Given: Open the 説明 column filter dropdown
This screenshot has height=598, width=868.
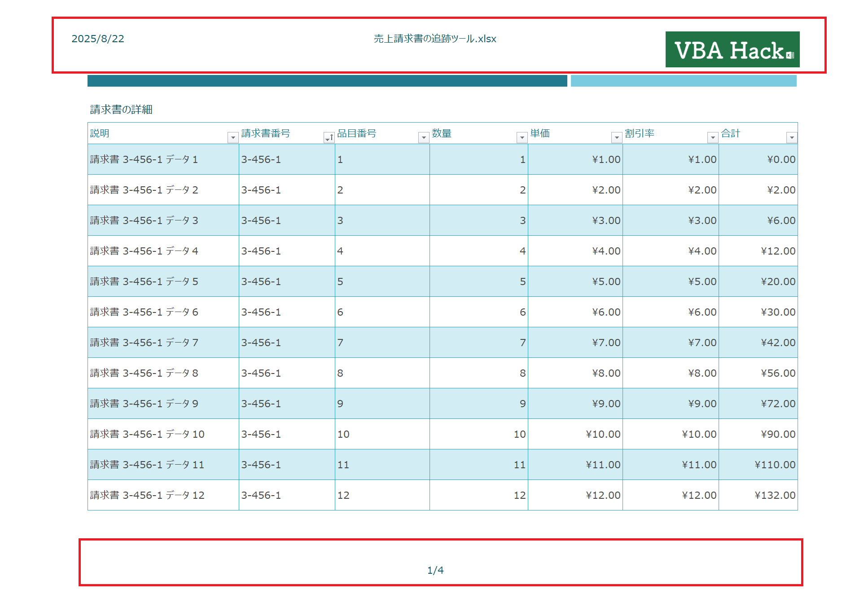Looking at the screenshot, I should [x=232, y=137].
